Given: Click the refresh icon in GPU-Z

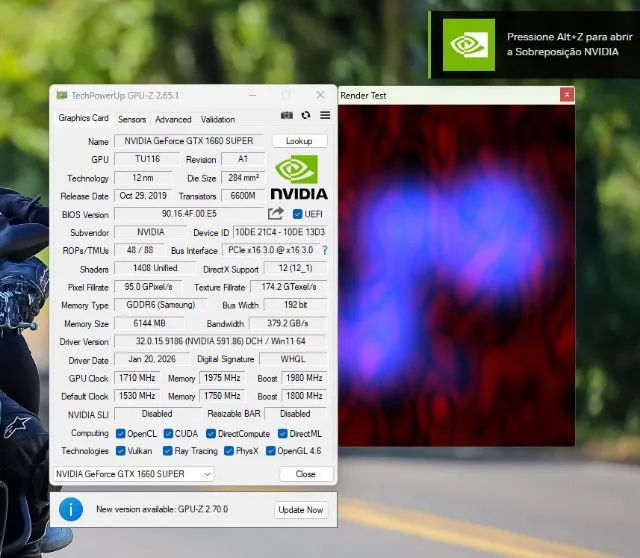Looking at the screenshot, I should pos(306,116).
